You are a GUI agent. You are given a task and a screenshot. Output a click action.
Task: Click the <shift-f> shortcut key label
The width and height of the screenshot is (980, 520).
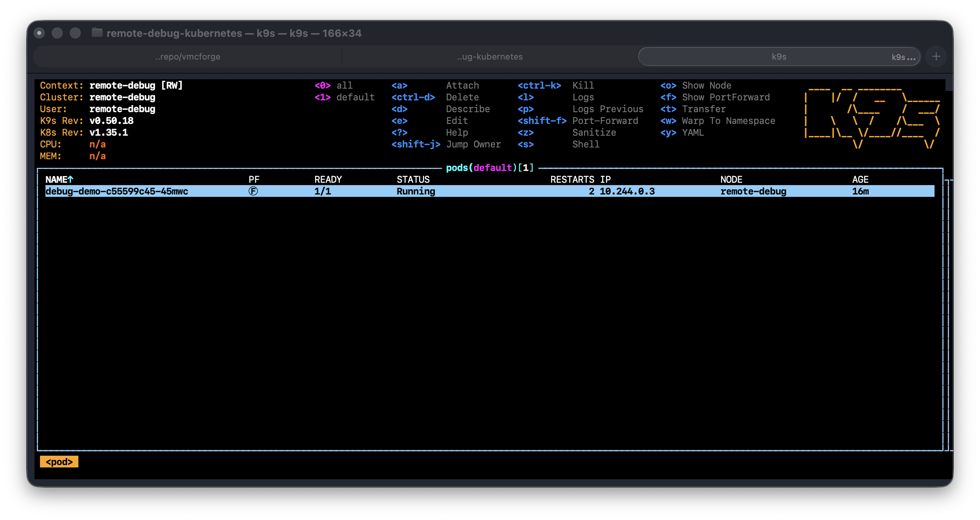542,121
